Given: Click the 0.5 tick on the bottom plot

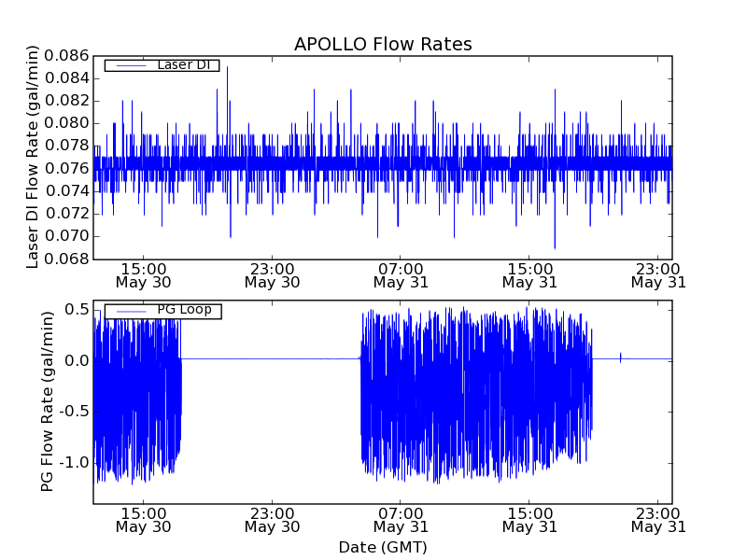Looking at the screenshot, I should click(77, 309).
